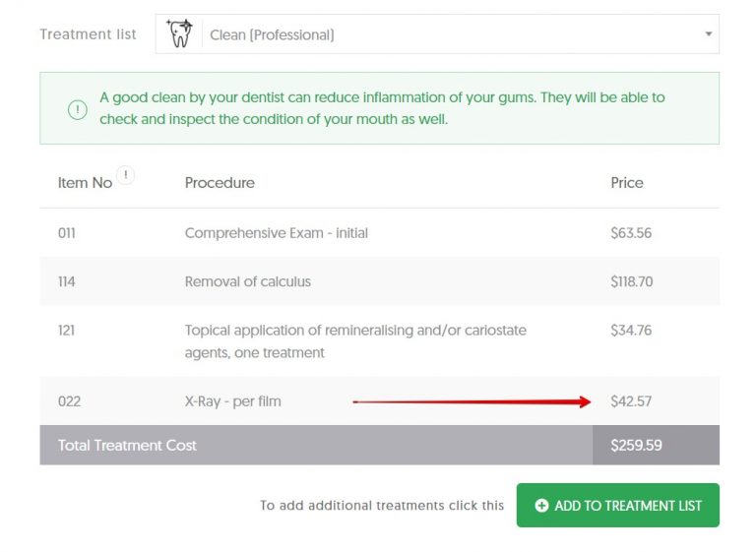756x552 pixels.
Task: Click the Total Treatment Cost label
Action: click(x=127, y=446)
